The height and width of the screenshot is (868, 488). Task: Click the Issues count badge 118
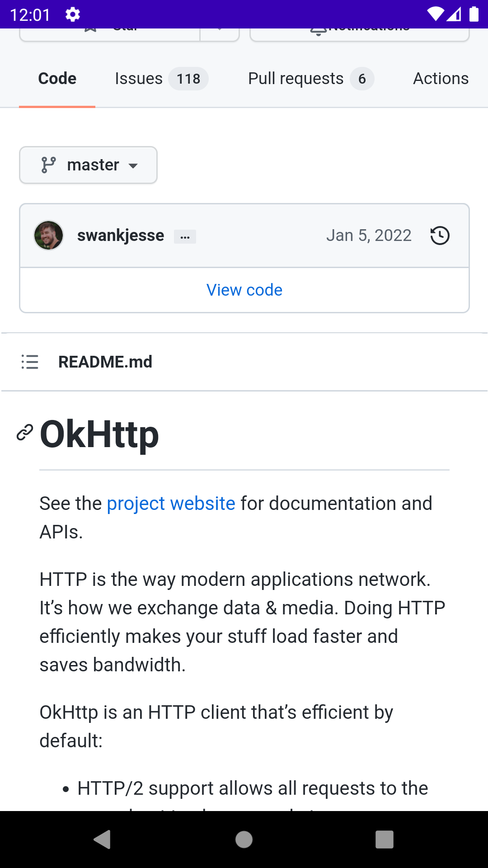[188, 78]
